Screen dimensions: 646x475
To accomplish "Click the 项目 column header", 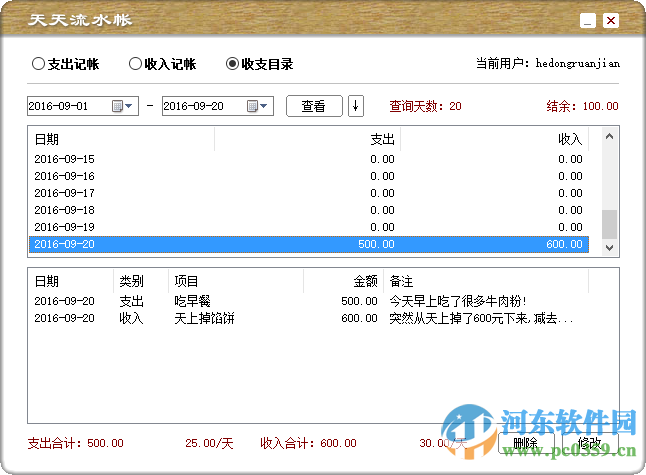I will point(236,281).
